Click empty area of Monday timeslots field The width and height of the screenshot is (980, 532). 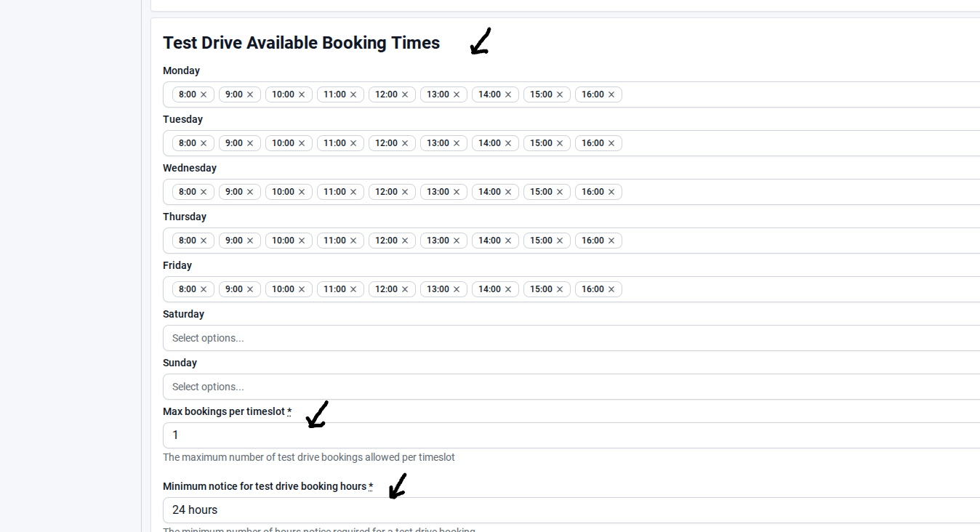[x=800, y=94]
